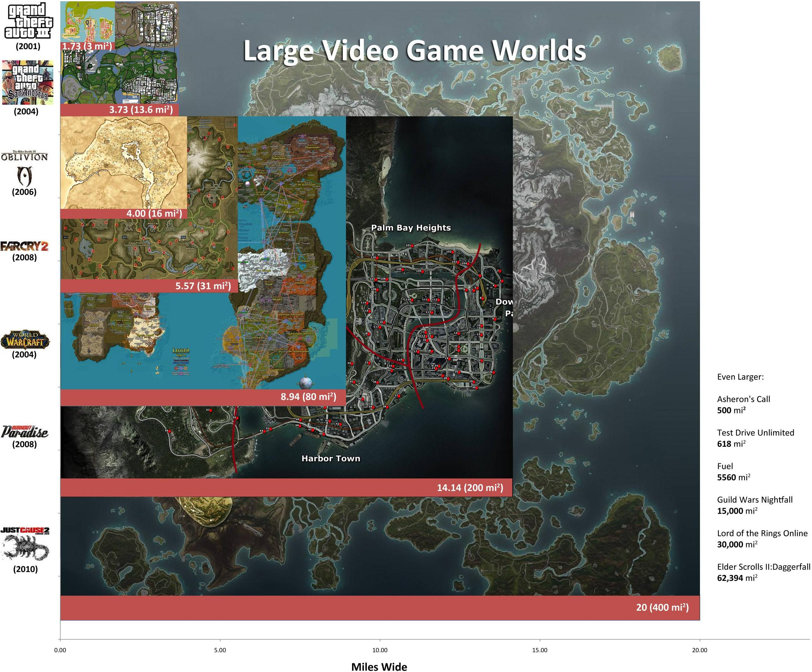This screenshot has height=672, width=812.
Task: Select "(2008)" under the Burnout Paradise logo
Action: coord(24,444)
